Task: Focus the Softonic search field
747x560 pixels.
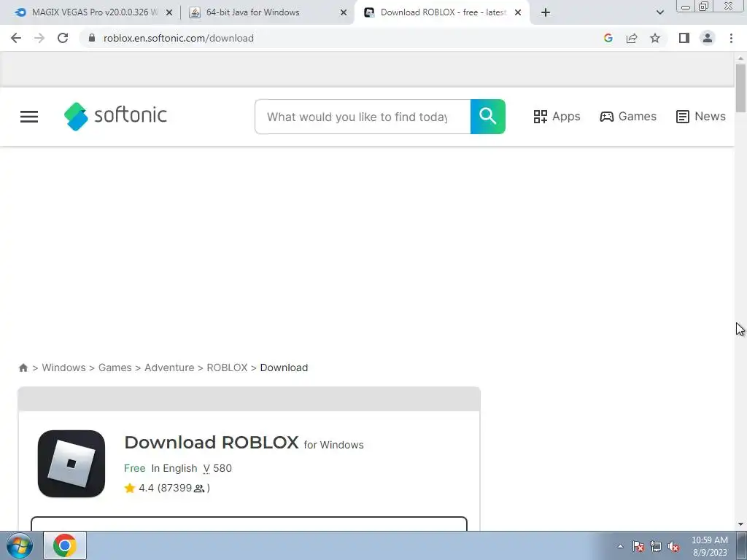Action: 363,117
